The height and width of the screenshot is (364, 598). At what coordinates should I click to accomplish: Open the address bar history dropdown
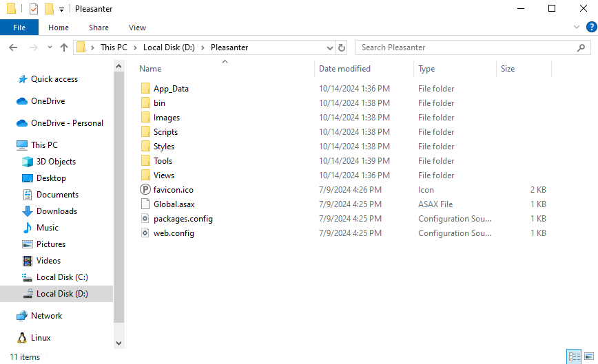[330, 47]
